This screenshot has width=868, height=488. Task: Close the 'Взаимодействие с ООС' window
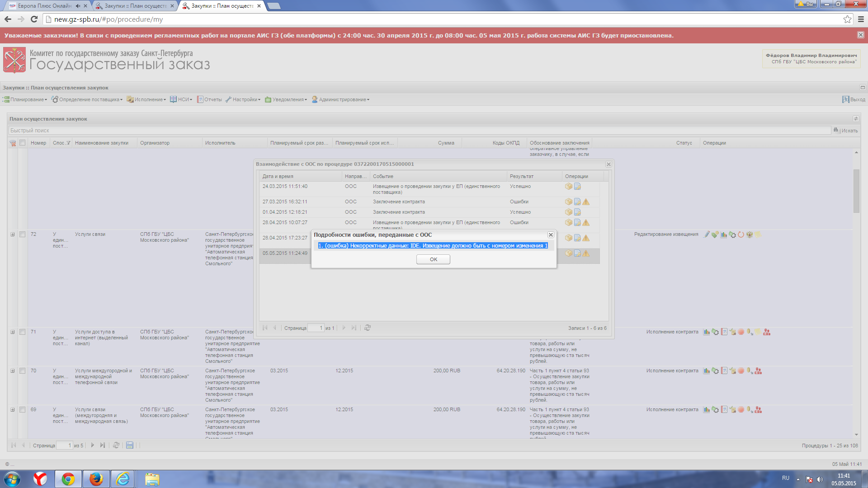(x=609, y=164)
